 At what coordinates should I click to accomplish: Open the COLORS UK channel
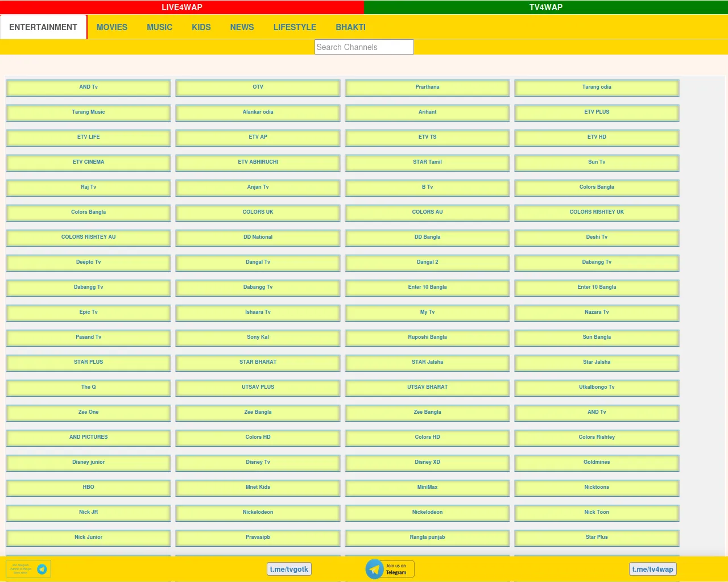pos(258,213)
